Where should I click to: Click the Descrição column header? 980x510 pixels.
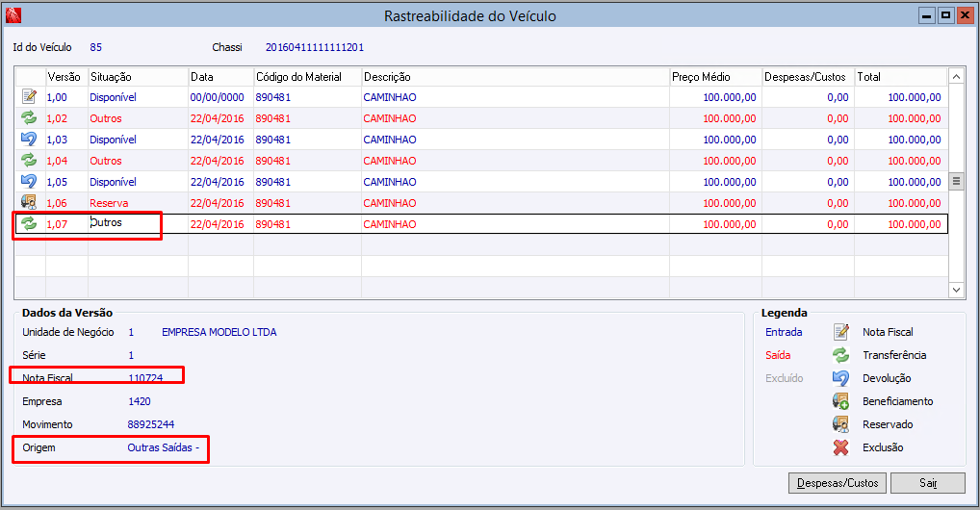[515, 77]
